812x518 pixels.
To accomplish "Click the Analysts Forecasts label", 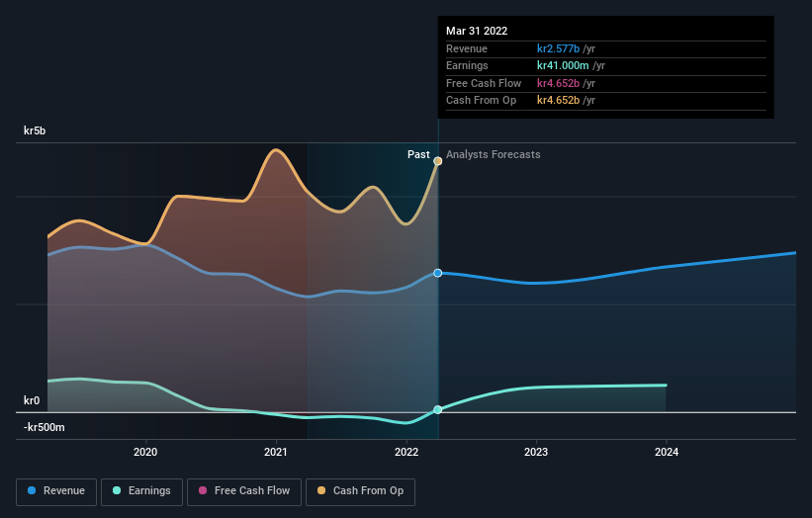I will [493, 155].
